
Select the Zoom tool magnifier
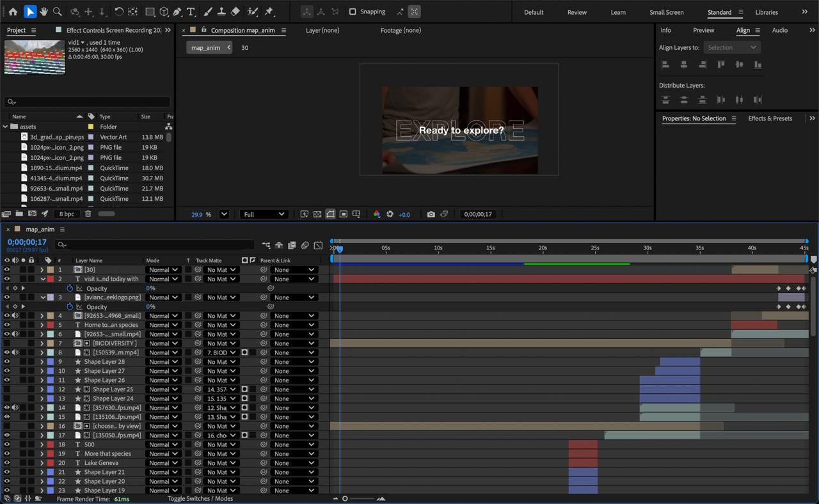(58, 12)
